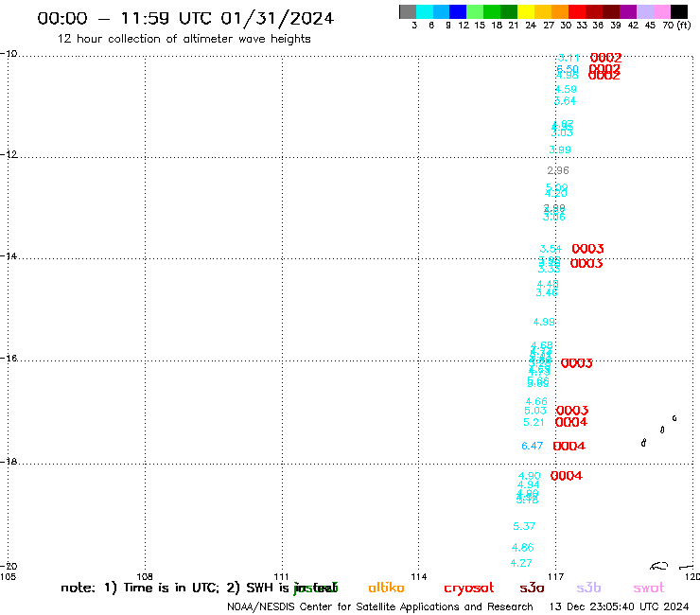Click the '(ft)' unit label in legend
Image resolution: width=700 pixels, height=615 pixels.
(684, 26)
